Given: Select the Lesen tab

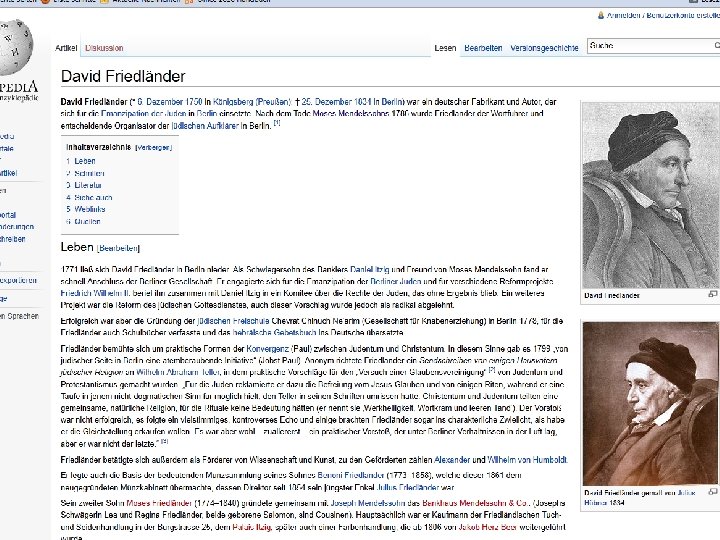Looking at the screenshot, I should click(445, 48).
